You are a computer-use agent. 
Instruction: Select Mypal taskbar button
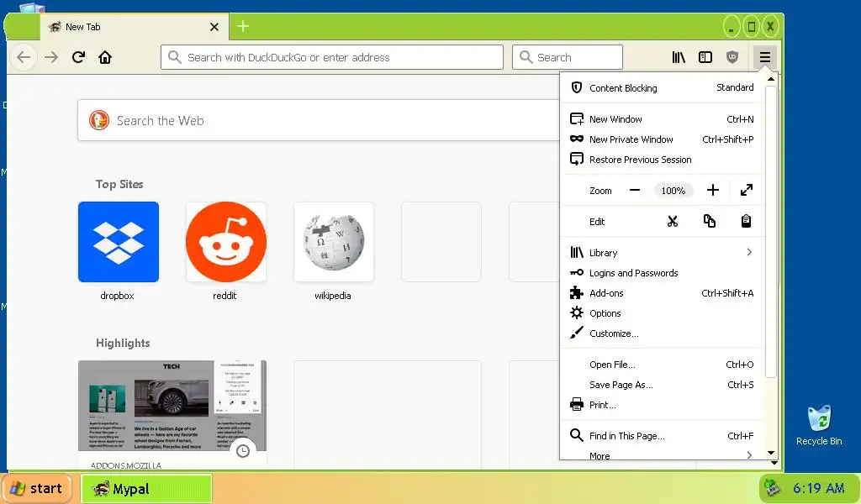tap(146, 489)
